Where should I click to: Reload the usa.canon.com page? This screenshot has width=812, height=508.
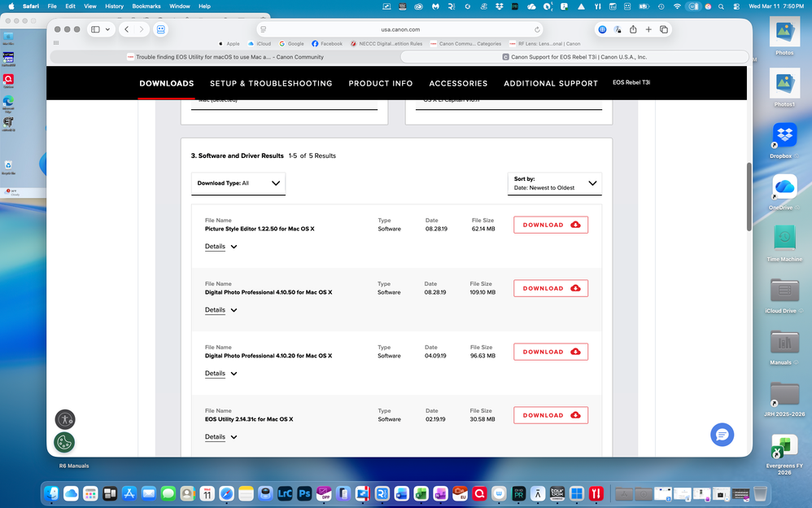click(x=537, y=29)
